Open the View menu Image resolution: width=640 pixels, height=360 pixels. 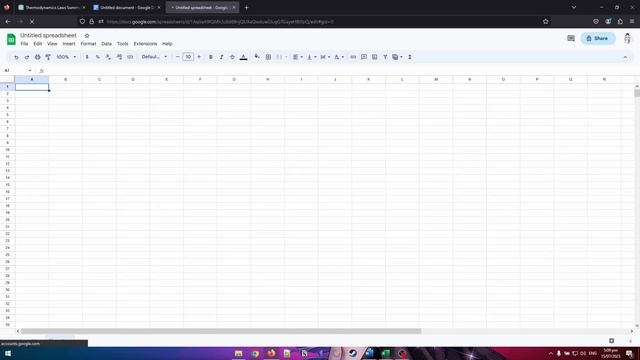point(52,44)
